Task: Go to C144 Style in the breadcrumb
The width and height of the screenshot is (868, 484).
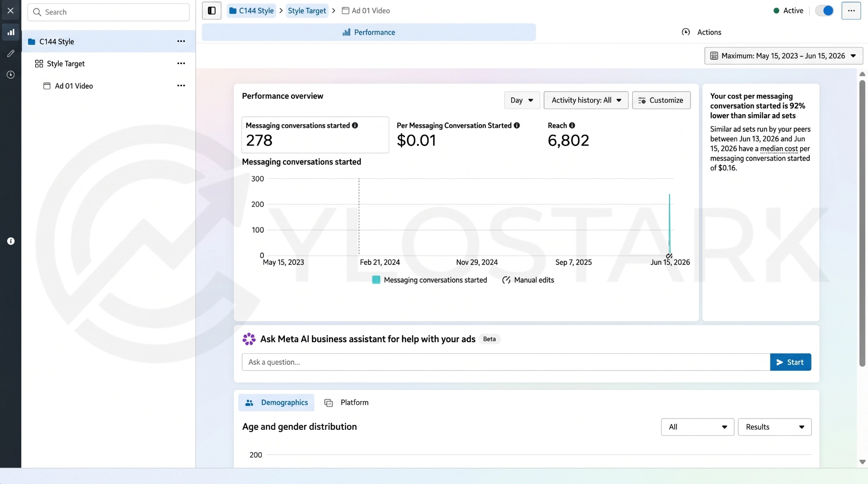Action: click(x=251, y=10)
